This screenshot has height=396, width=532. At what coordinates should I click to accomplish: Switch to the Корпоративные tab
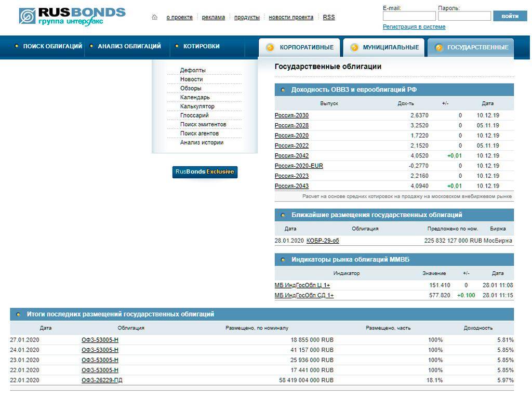click(306, 47)
